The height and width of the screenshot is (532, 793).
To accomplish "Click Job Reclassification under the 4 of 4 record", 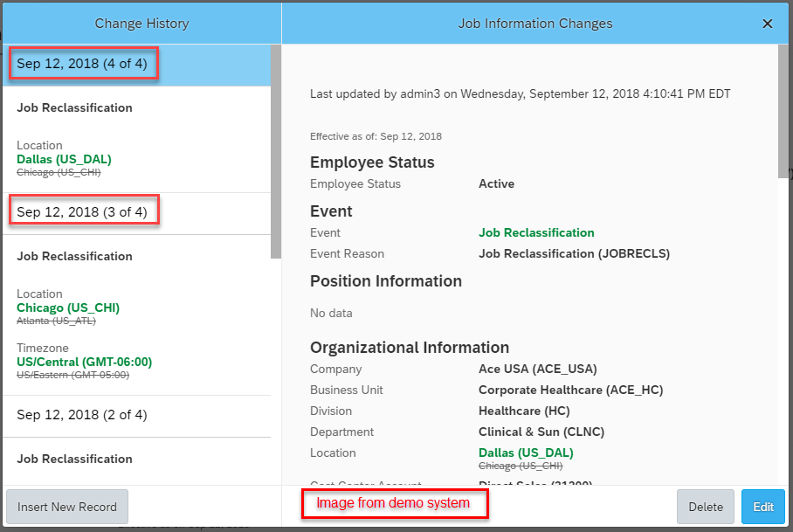I will (75, 107).
